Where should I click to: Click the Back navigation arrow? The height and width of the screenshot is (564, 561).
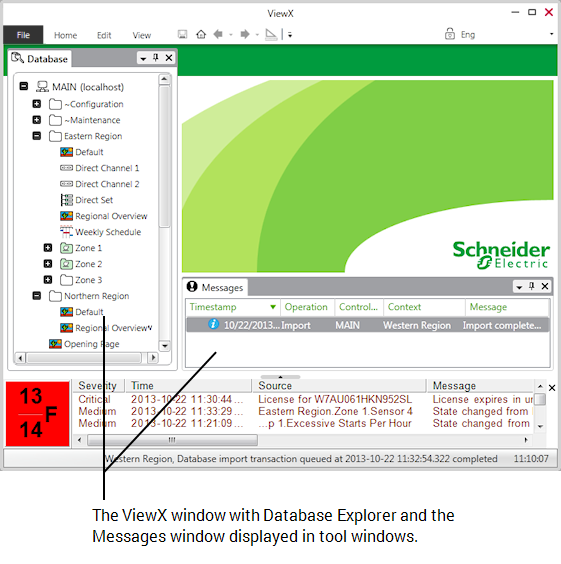click(x=218, y=35)
